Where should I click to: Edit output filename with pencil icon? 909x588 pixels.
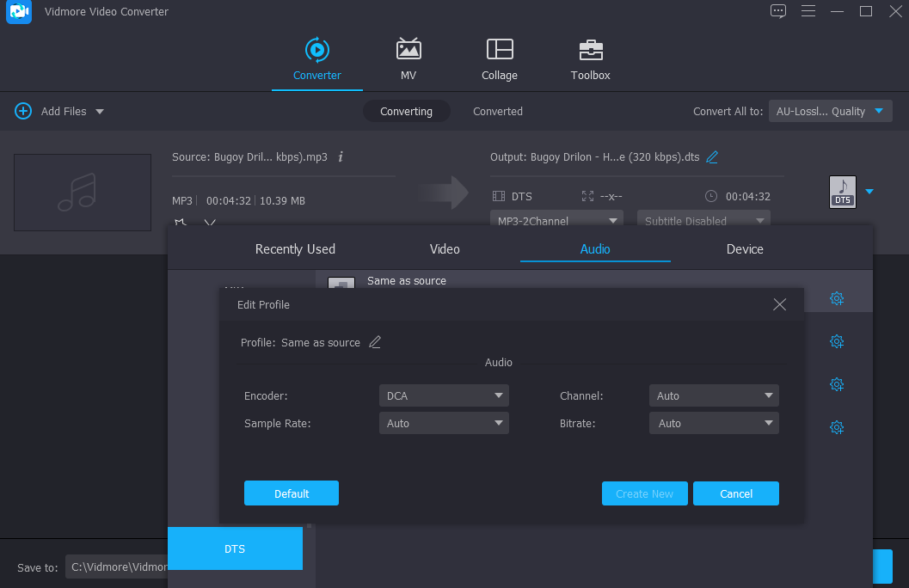712,157
